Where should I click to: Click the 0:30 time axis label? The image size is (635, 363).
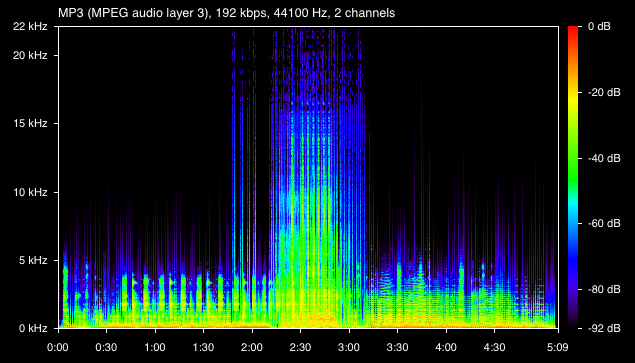point(107,348)
